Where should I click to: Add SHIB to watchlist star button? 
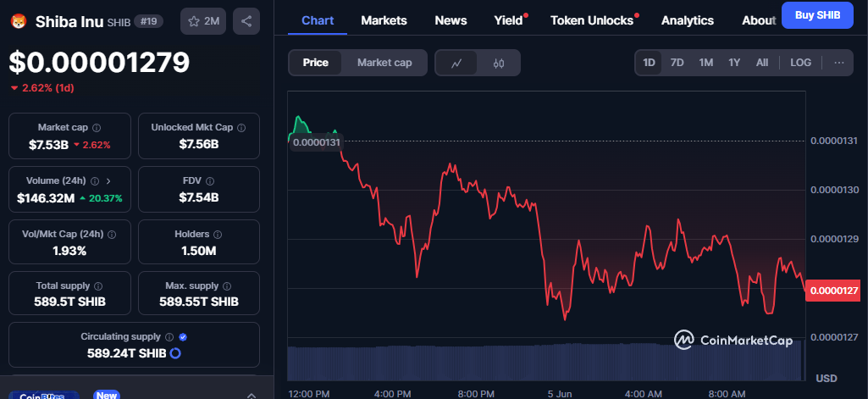click(x=204, y=21)
